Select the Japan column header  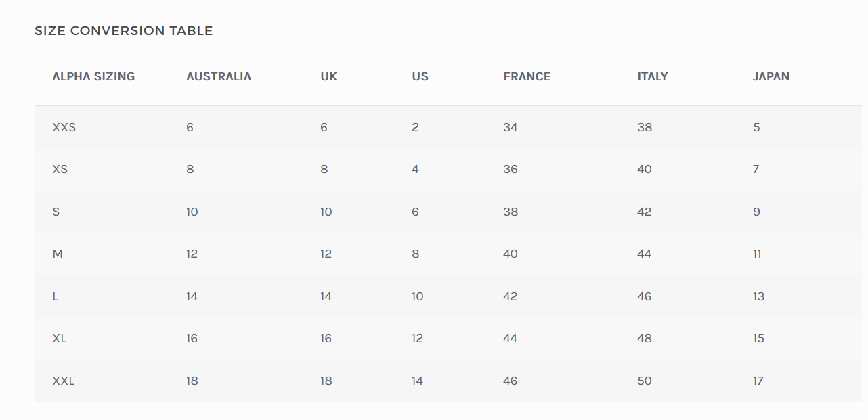click(x=771, y=77)
